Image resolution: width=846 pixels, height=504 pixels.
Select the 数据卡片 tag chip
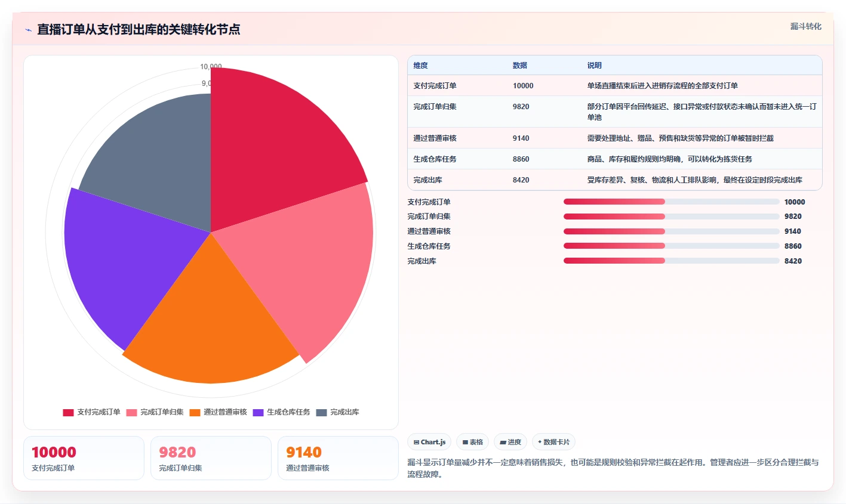pyautogui.click(x=553, y=442)
